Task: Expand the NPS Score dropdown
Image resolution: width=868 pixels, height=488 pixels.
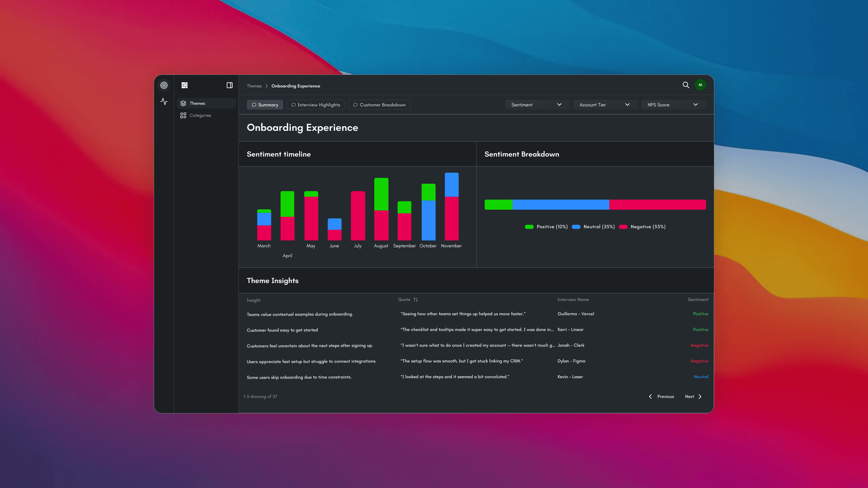Action: point(672,105)
